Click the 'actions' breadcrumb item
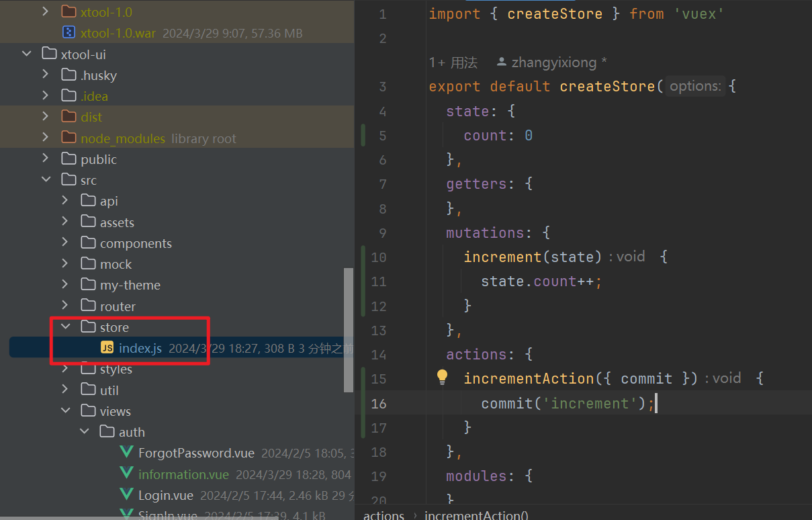Screen dimensions: 812x520 (x=384, y=515)
